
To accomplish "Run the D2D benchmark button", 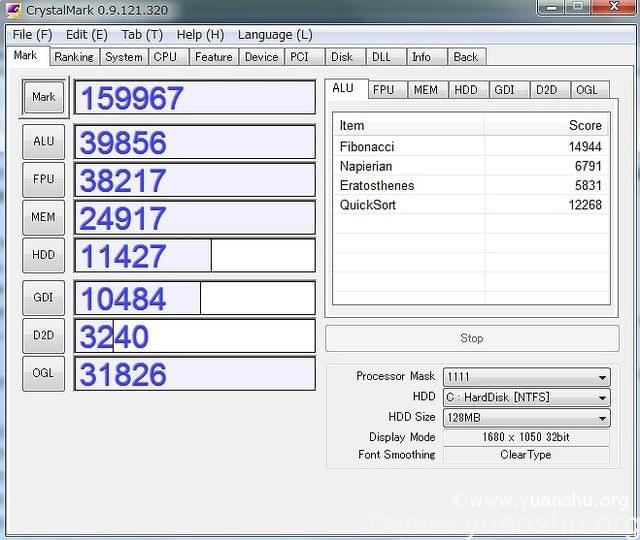I will pyautogui.click(x=44, y=336).
